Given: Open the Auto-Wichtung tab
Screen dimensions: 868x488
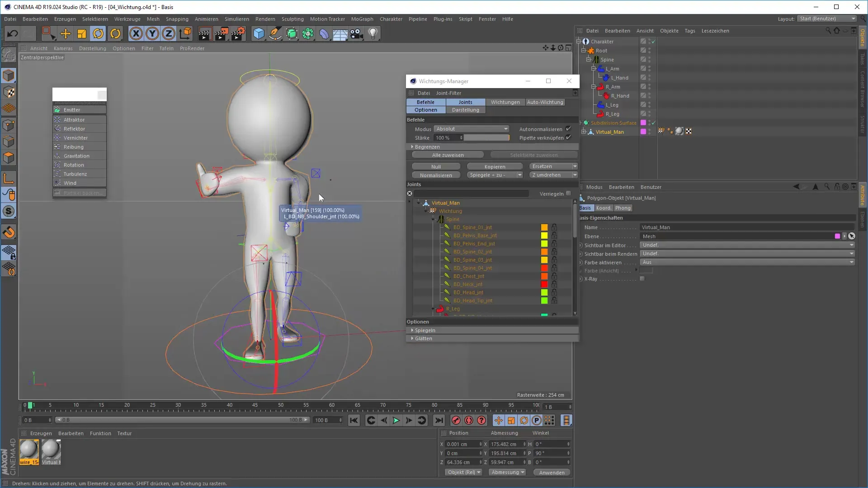Looking at the screenshot, I should tap(545, 102).
